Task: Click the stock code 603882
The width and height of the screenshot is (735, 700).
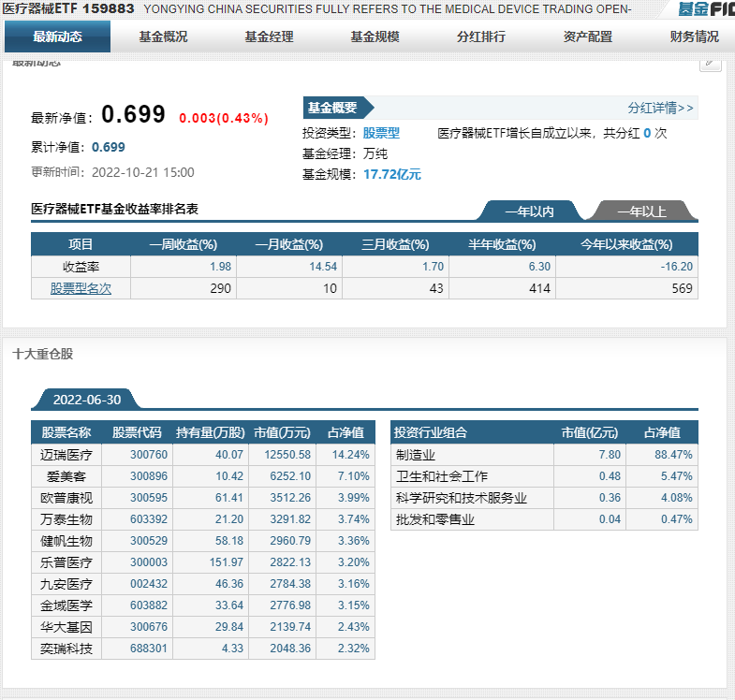Action: point(149,605)
